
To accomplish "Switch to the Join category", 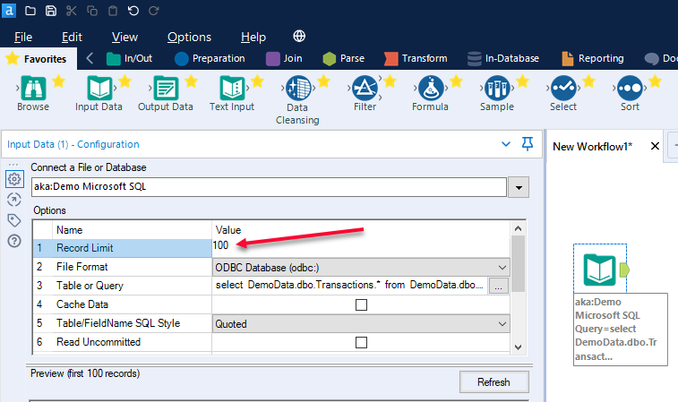I will pyautogui.click(x=284, y=58).
